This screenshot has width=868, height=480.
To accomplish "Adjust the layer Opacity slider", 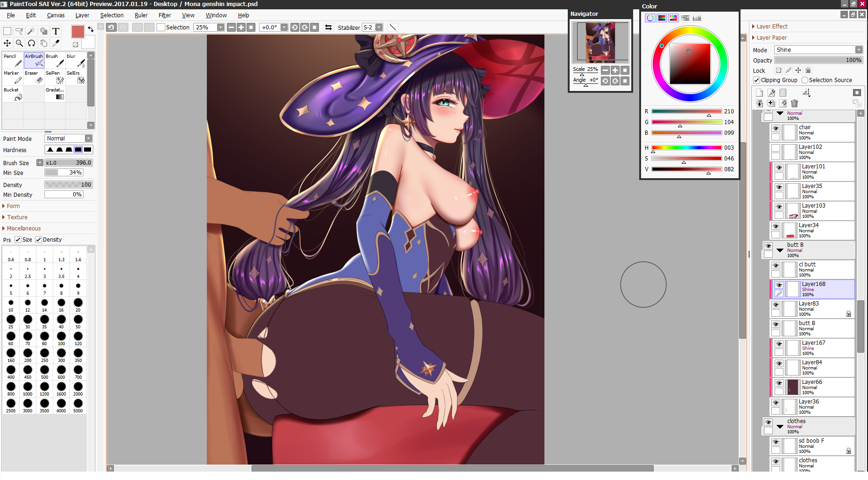I will (x=818, y=60).
